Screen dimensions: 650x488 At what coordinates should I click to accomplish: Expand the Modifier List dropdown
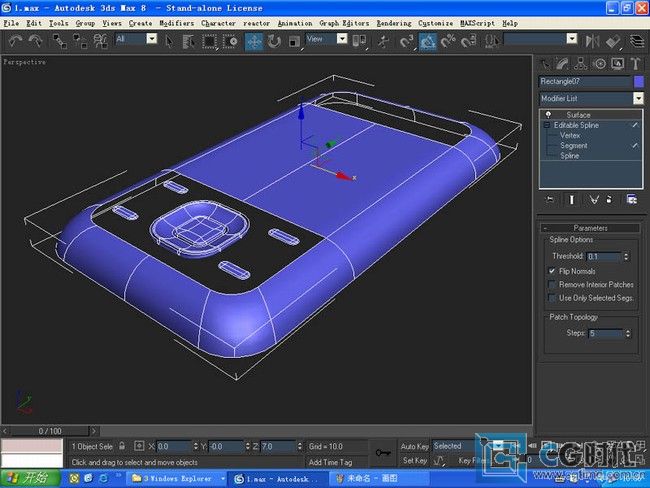pyautogui.click(x=638, y=98)
